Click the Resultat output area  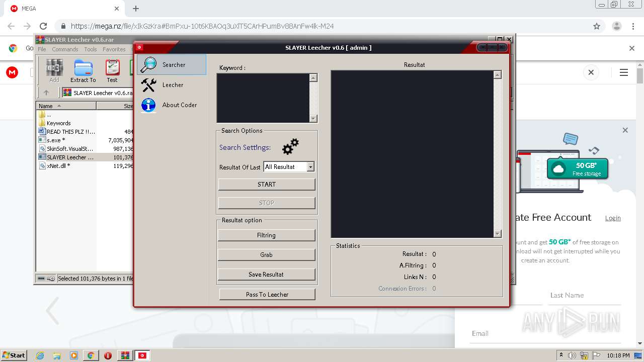pos(412,154)
